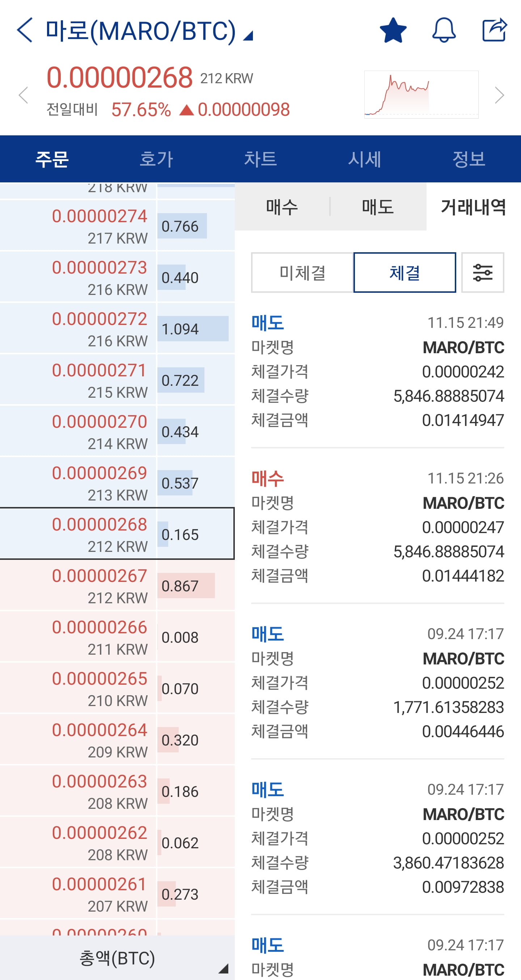This screenshot has height=980, width=521.
Task: Open the price alert bell icon
Action: point(444,30)
